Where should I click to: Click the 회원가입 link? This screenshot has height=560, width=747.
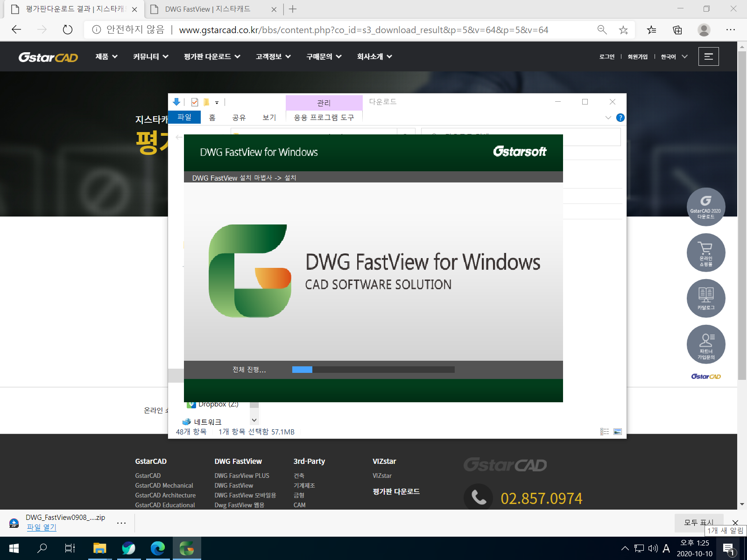tap(637, 56)
